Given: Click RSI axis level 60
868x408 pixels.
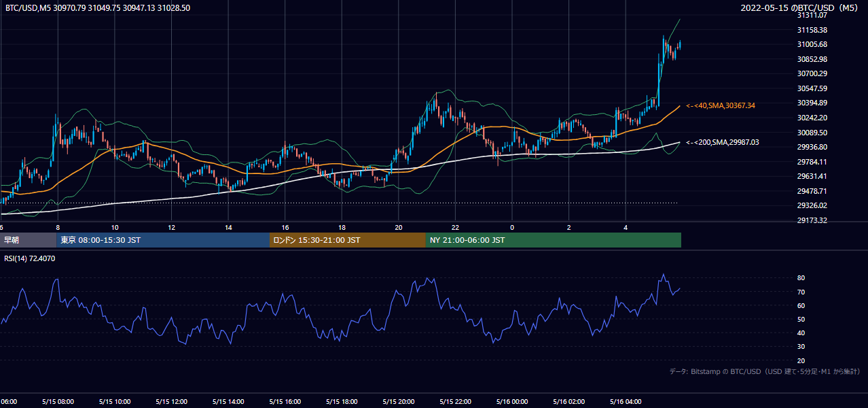Looking at the screenshot, I should 801,305.
